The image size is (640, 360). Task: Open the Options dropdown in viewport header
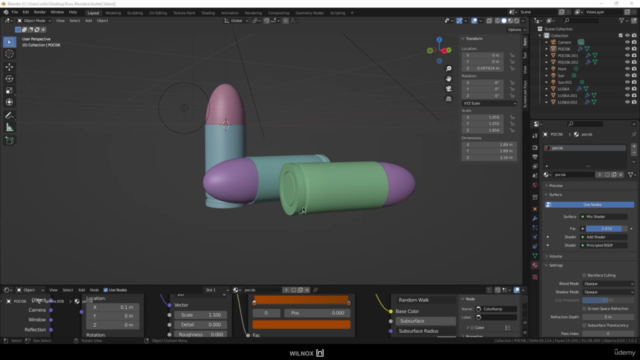(516, 29)
